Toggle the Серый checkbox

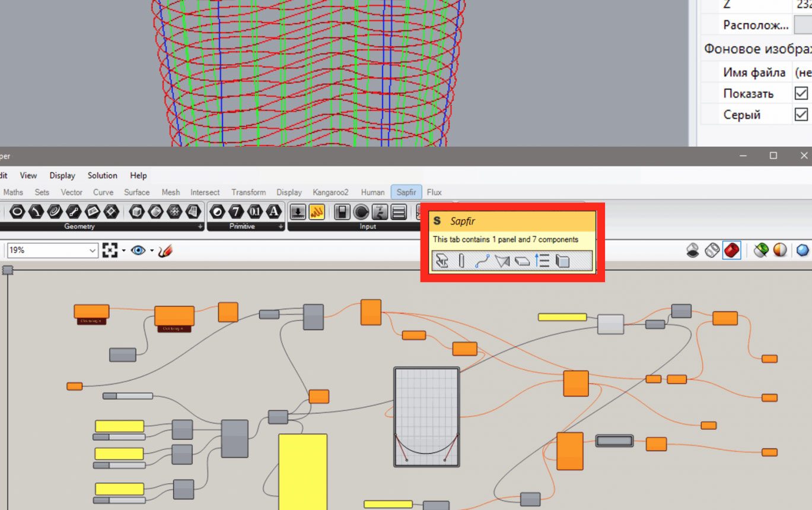click(x=801, y=115)
